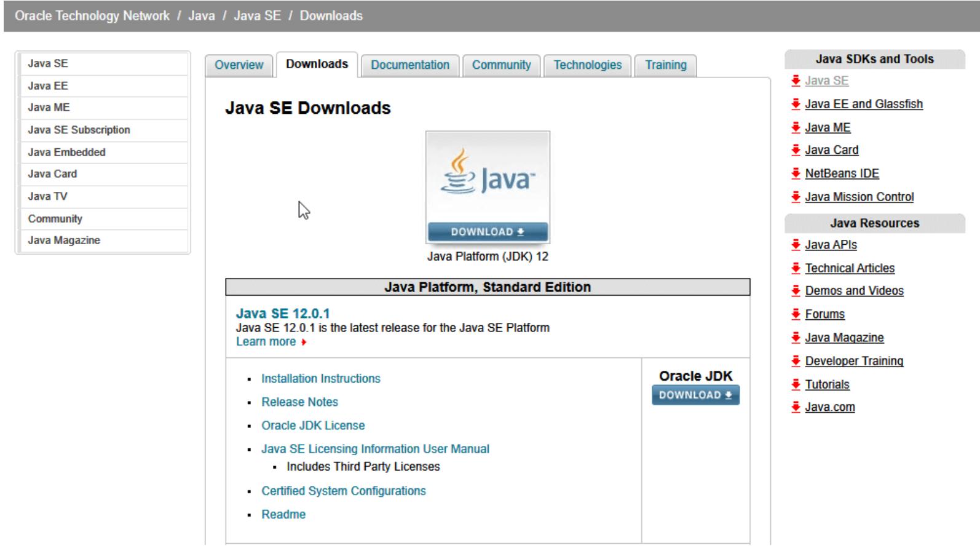Click the Oracle JDK Download button
The height and width of the screenshot is (548, 980).
695,395
